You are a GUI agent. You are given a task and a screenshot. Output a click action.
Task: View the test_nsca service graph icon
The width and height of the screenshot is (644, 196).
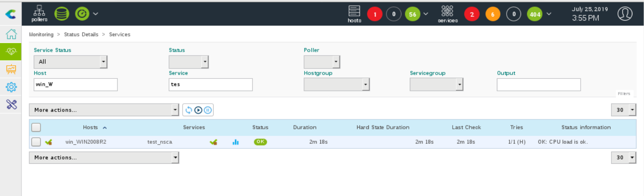coord(236,142)
